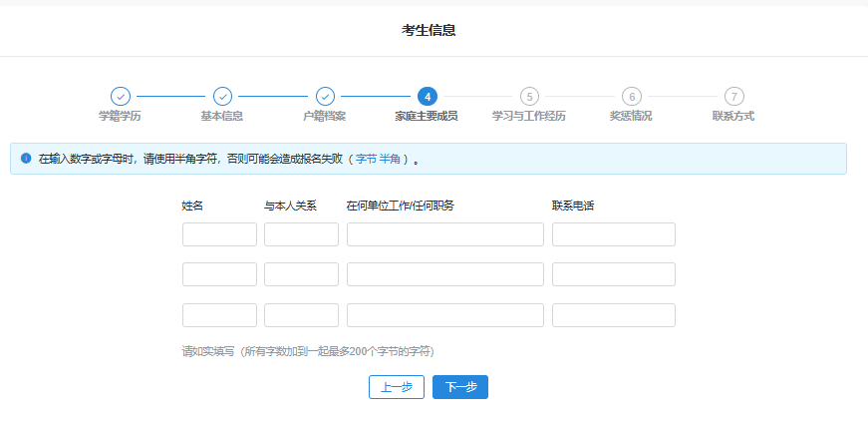Focus the first row 姓名 field
This screenshot has height=423, width=868.
point(220,234)
